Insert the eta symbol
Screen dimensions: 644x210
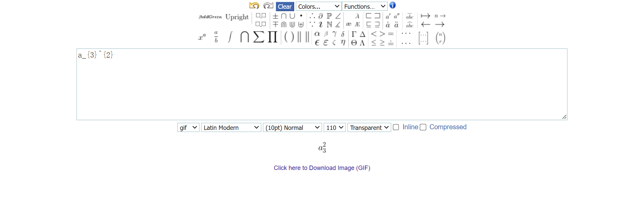[x=343, y=43]
